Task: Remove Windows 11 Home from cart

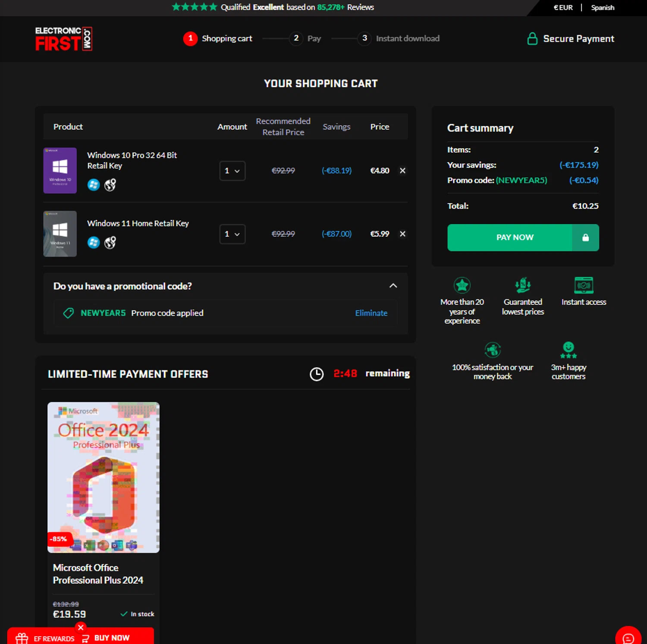Action: tap(402, 234)
